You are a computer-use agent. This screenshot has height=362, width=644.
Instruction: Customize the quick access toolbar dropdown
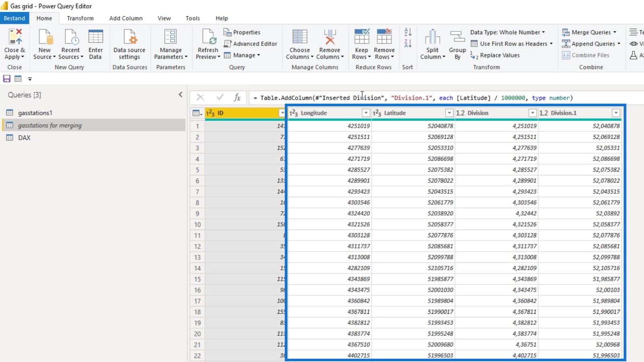coord(30,79)
